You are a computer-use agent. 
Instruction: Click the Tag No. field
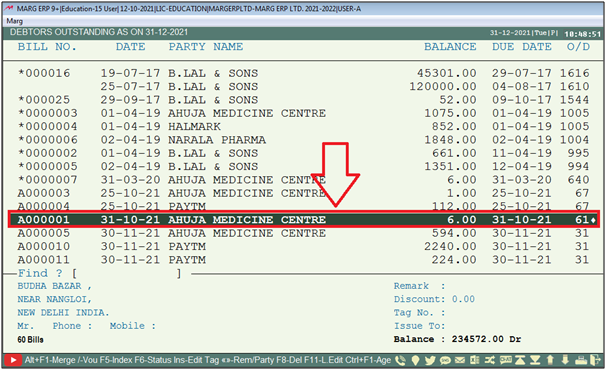(x=419, y=312)
